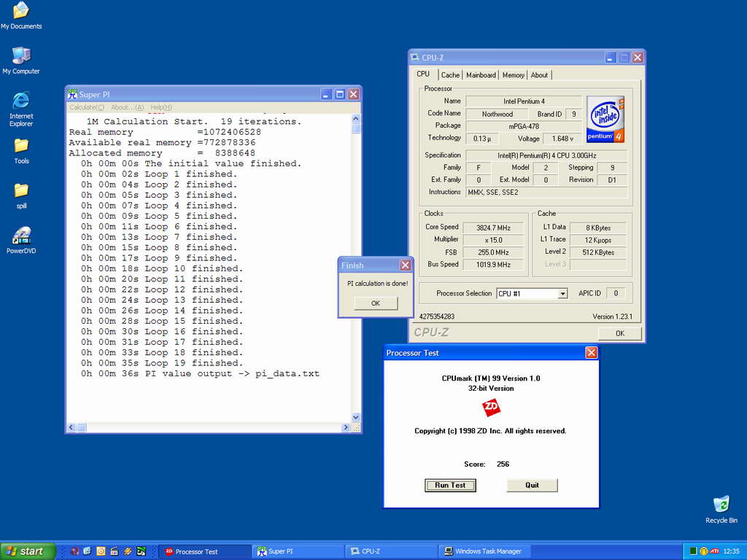Minimize the Super PI window
Image resolution: width=747 pixels, height=560 pixels.
point(326,94)
